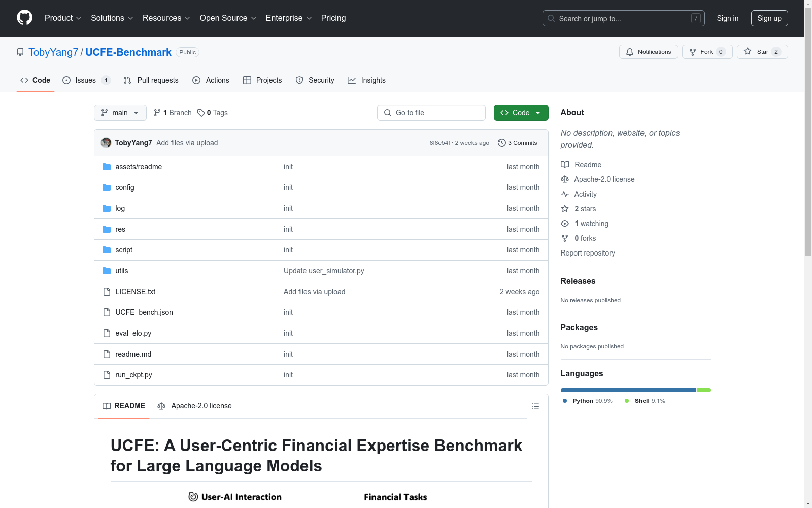
Task: Click the Packages heading link
Action: 579,327
